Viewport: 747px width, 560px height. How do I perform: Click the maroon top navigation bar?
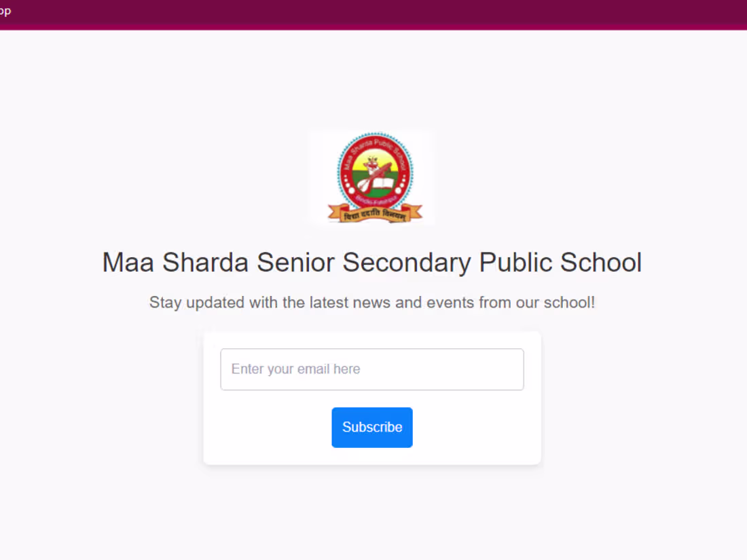pyautogui.click(x=373, y=14)
